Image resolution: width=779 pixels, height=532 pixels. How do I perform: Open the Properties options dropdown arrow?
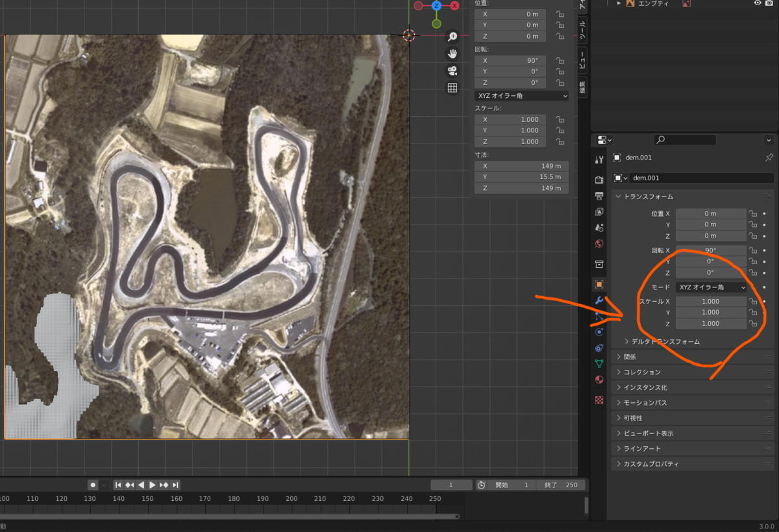(x=769, y=139)
